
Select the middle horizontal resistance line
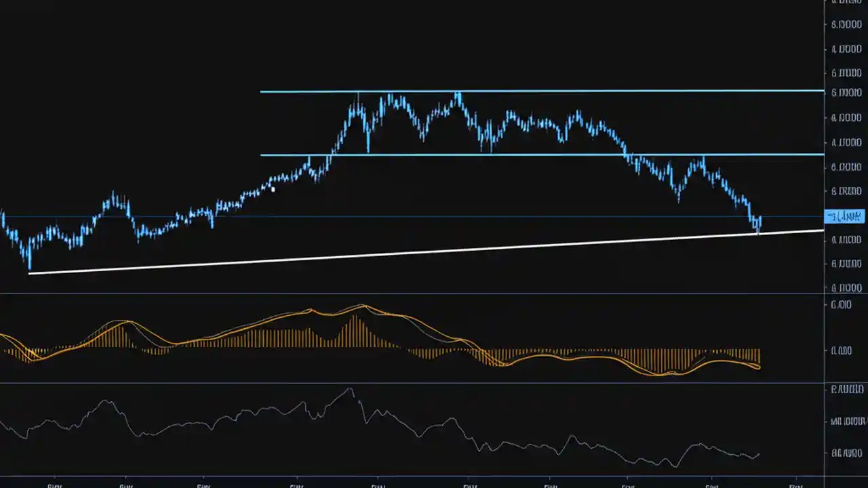[x=542, y=155]
